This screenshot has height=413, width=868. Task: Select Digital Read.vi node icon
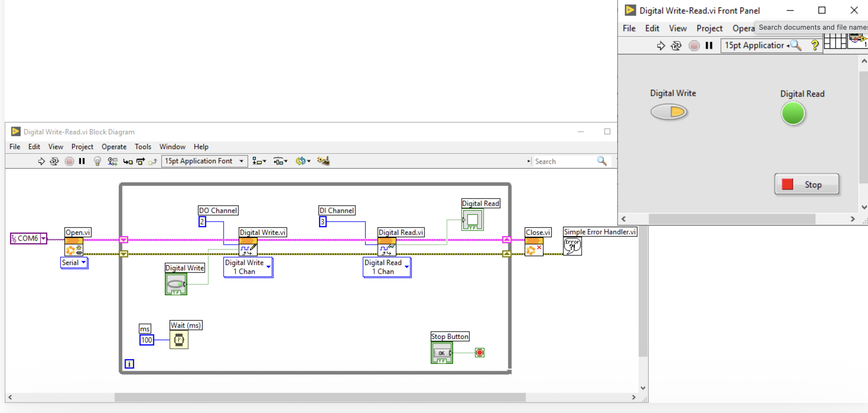387,247
